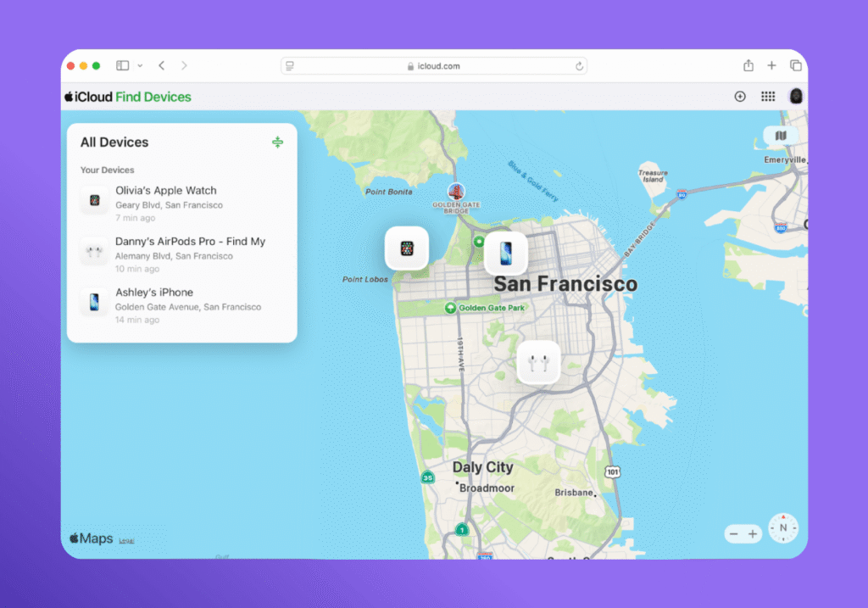
Task: Click the Find Devices title
Action: (x=153, y=97)
